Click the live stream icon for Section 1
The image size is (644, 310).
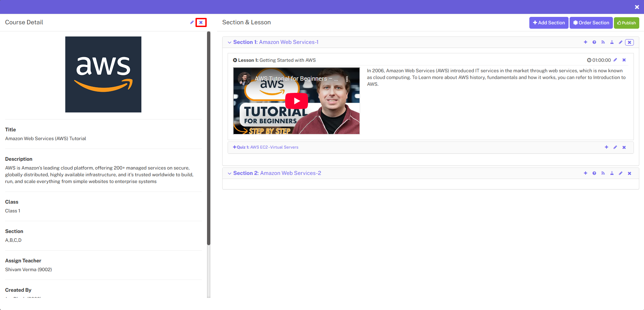[603, 42]
